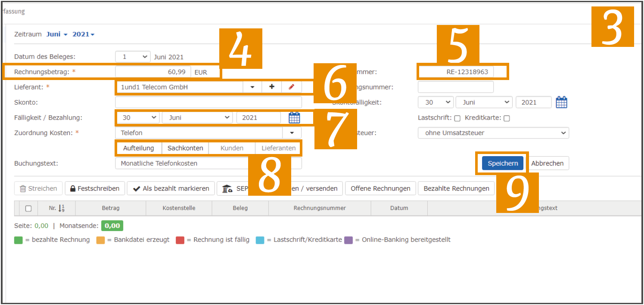The image size is (644, 305).
Task: Open the calendar picker beside Skontofälligkeit year
Action: [561, 102]
